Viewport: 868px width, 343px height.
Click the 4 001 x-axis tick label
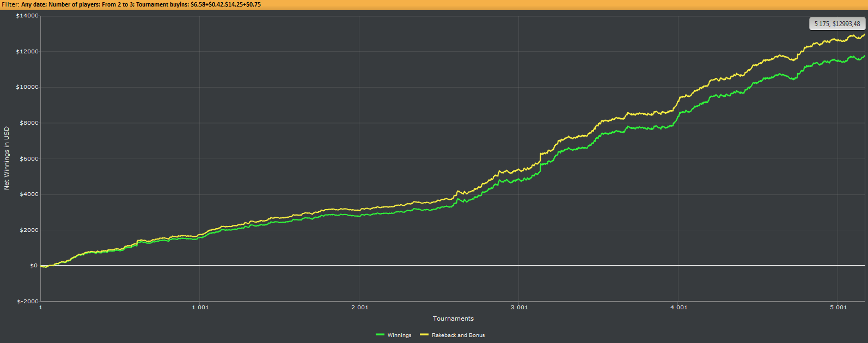point(678,308)
